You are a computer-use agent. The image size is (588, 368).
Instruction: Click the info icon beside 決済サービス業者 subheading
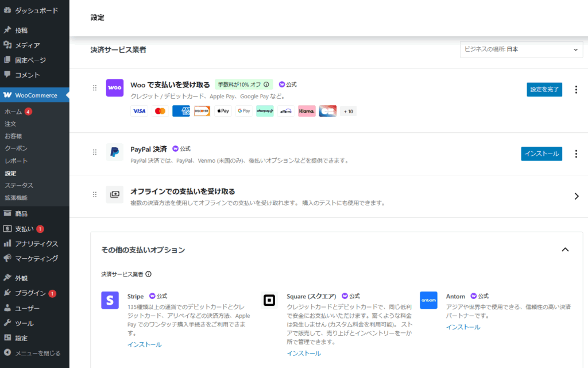click(149, 274)
